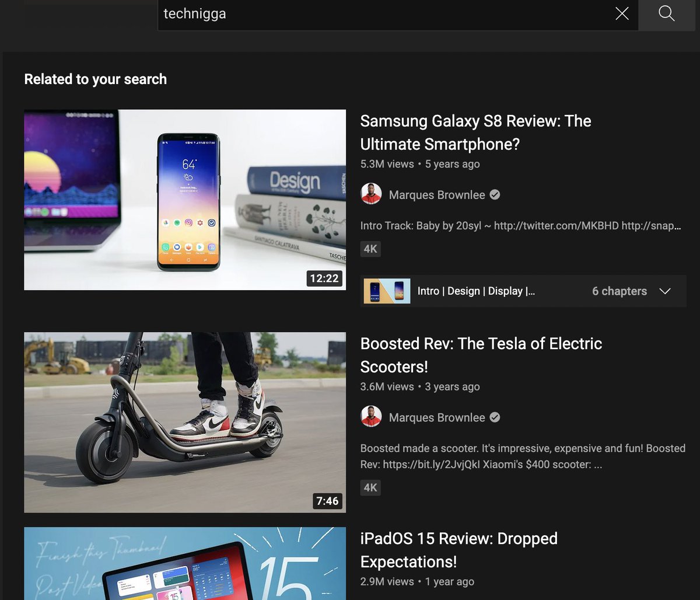This screenshot has height=600, width=700.
Task: Click the 7:46 duration badge
Action: click(327, 501)
